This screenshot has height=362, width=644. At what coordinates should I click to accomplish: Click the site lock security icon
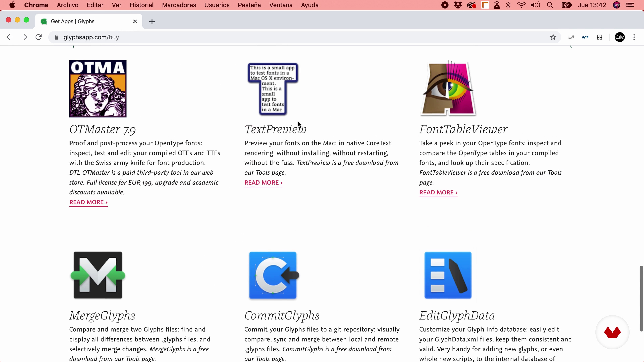pyautogui.click(x=56, y=37)
